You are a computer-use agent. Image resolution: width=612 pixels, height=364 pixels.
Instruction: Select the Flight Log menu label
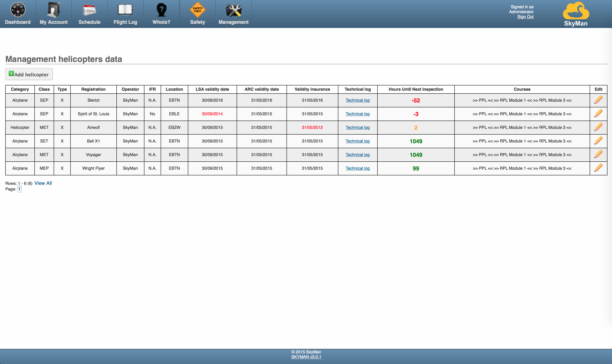tap(125, 22)
